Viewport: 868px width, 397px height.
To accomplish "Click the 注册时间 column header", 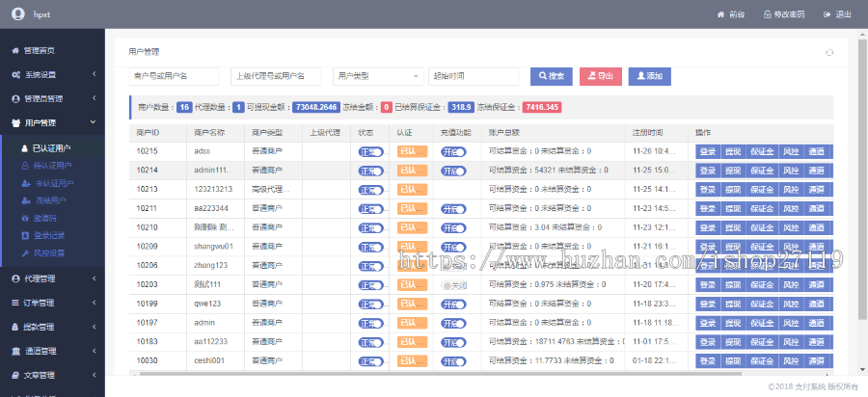I will coord(657,133).
